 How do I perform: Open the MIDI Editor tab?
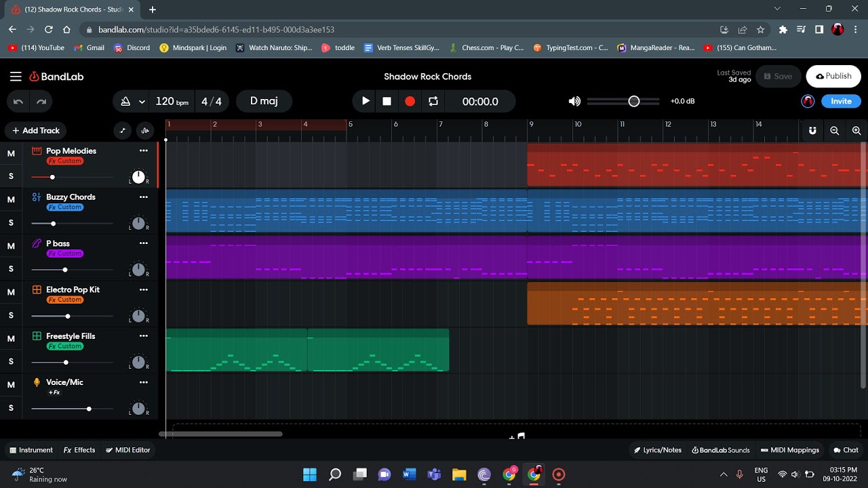coord(128,450)
